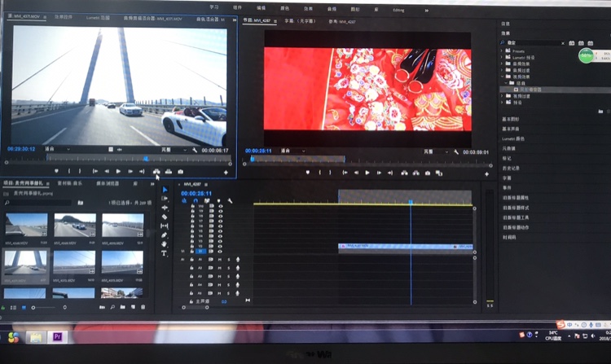
Task: Select the Track Select Forward tool
Action: pos(165,199)
